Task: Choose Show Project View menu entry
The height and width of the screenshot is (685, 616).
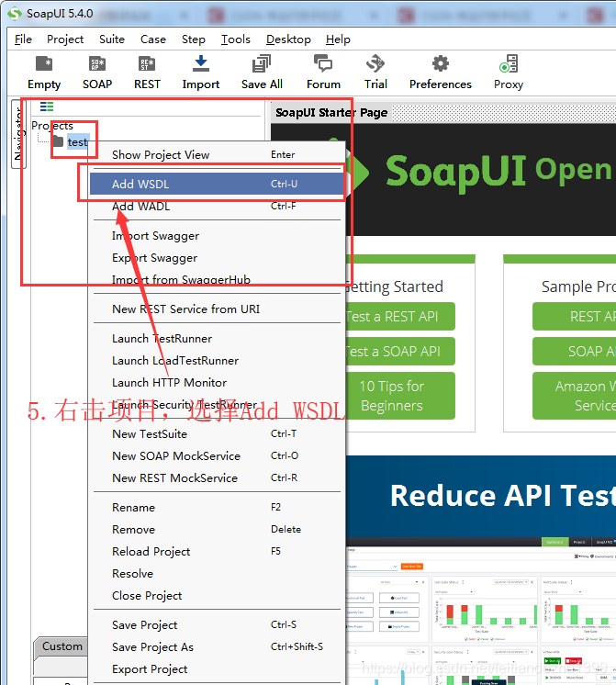Action: pos(217,154)
